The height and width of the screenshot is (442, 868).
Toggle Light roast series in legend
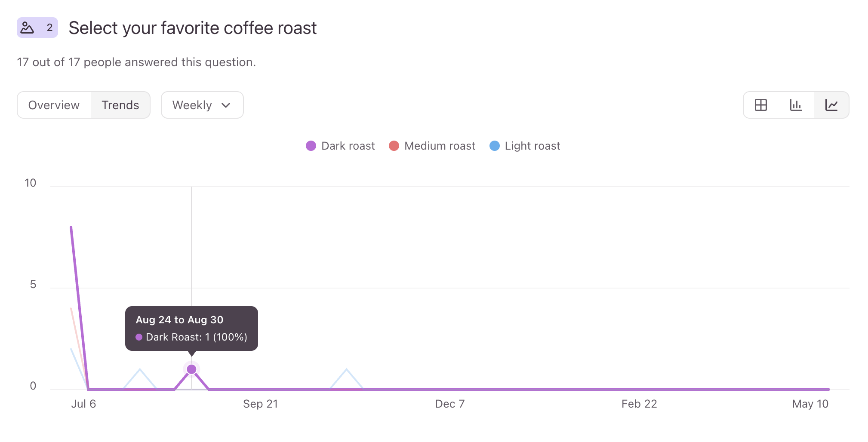click(x=525, y=146)
